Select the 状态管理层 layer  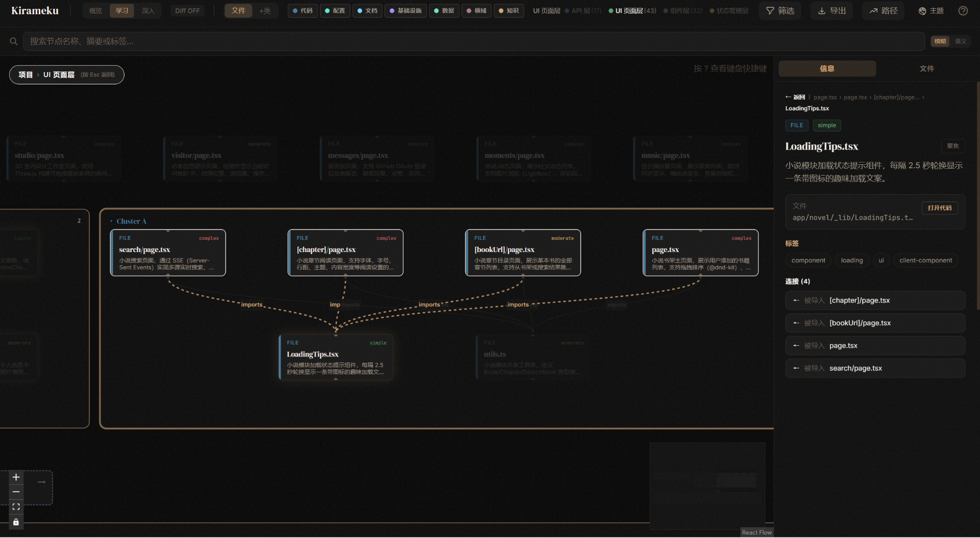click(729, 11)
